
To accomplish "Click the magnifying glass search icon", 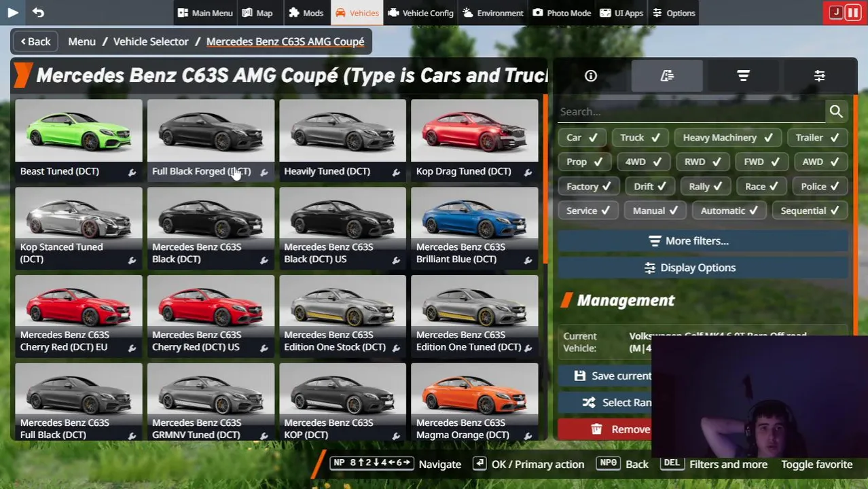I will tap(836, 111).
